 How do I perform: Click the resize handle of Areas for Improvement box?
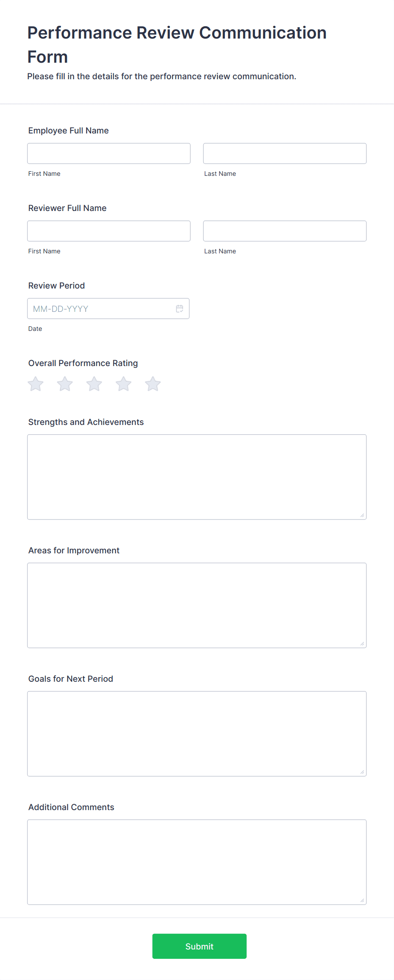tap(362, 644)
